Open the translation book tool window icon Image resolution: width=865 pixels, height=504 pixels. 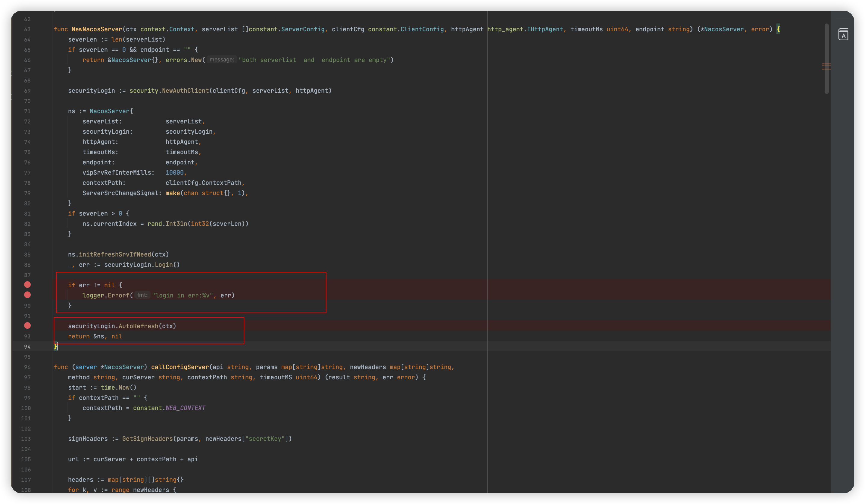tap(843, 34)
